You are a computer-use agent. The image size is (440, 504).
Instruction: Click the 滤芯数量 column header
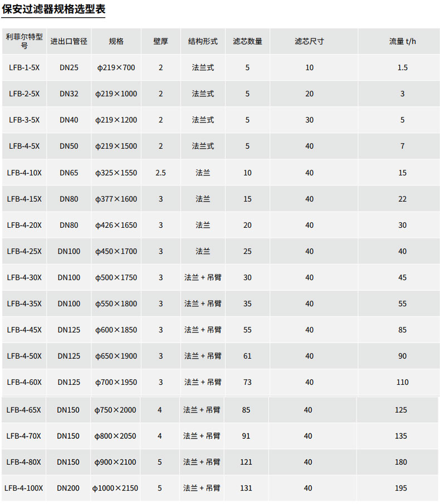tap(247, 41)
